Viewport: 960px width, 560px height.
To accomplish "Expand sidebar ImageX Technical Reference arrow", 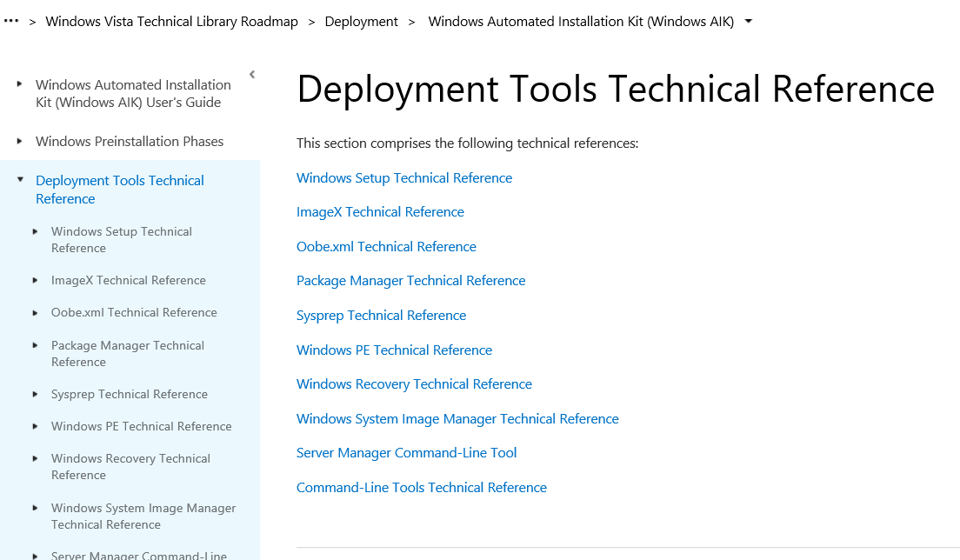I will click(x=35, y=280).
